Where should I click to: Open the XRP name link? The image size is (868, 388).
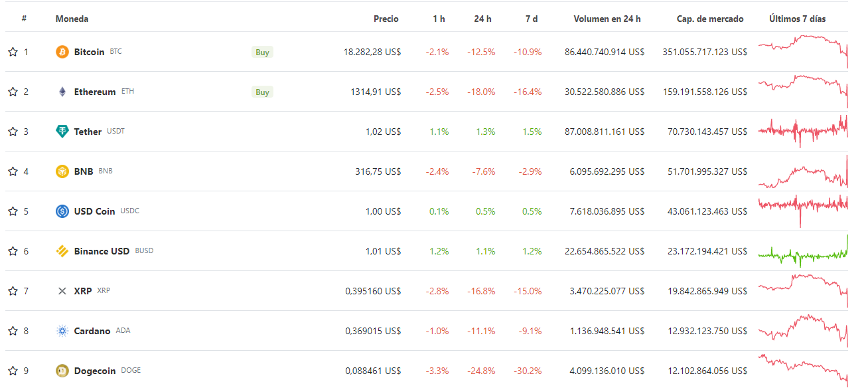[x=83, y=291]
